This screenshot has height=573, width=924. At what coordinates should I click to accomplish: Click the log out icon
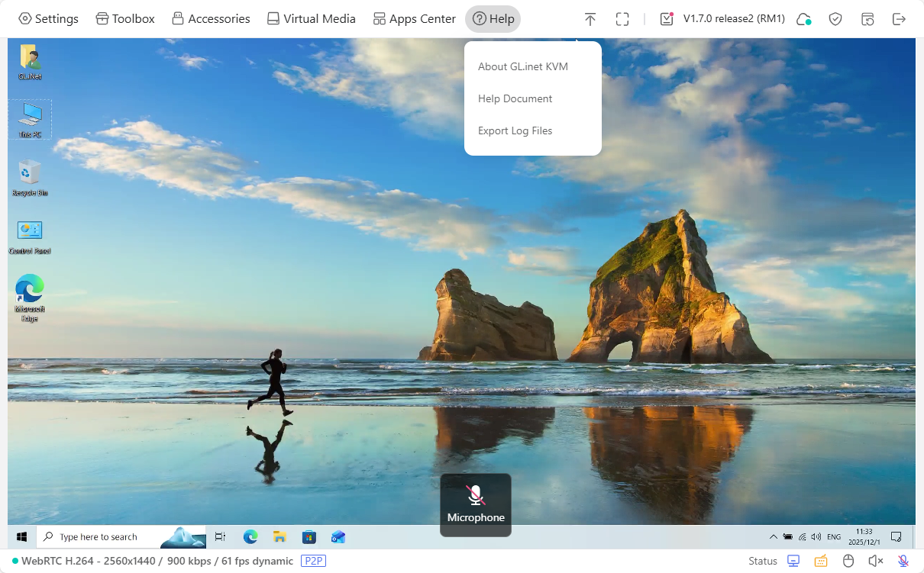(x=900, y=19)
